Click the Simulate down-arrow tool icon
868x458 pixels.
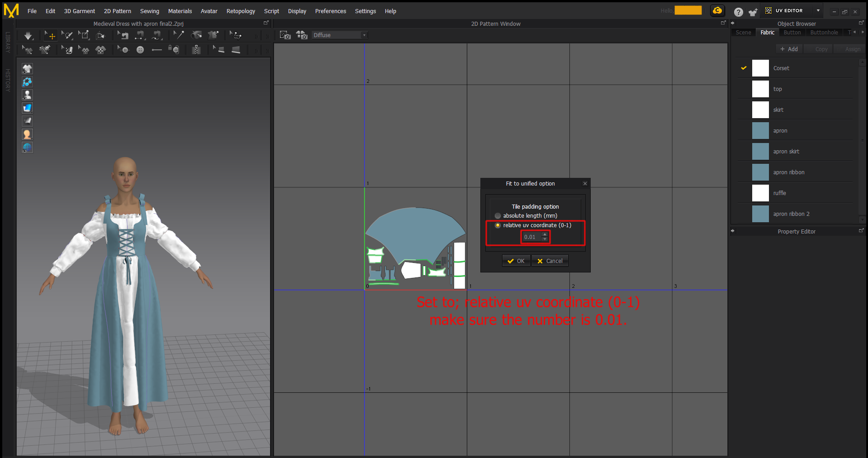pyautogui.click(x=28, y=35)
